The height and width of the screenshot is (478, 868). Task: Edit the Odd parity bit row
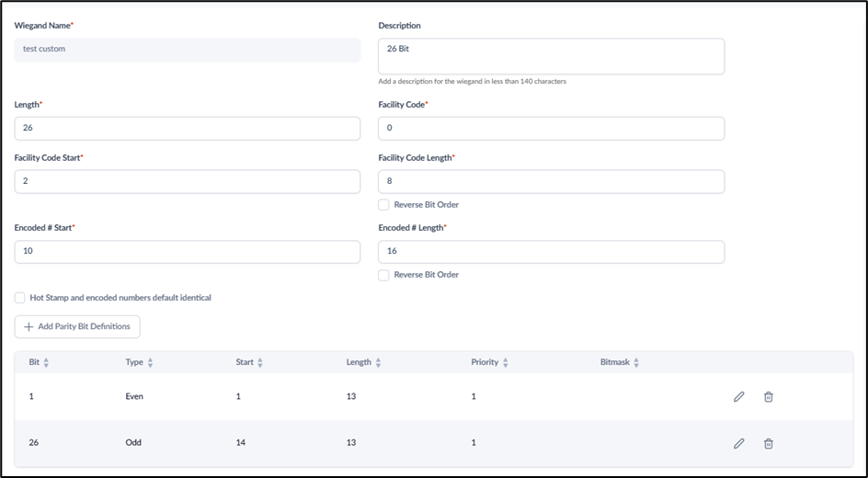[x=738, y=443]
